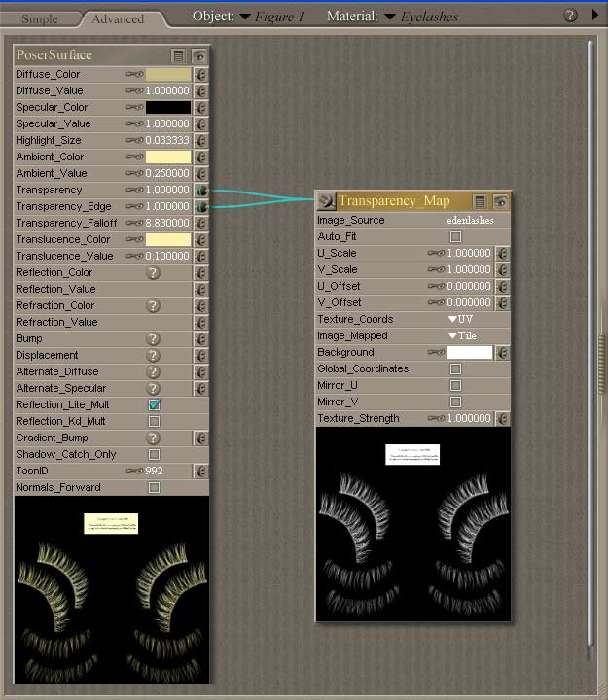Enable Shadow_Catch_Only checkbox

tap(154, 454)
